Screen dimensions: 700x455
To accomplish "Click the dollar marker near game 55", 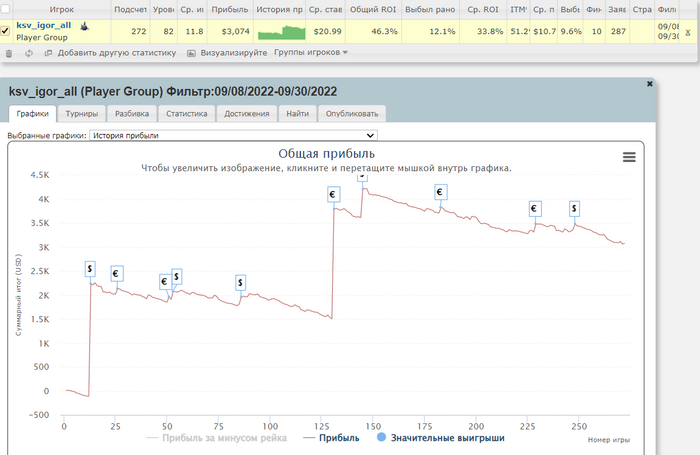I will coord(177,277).
